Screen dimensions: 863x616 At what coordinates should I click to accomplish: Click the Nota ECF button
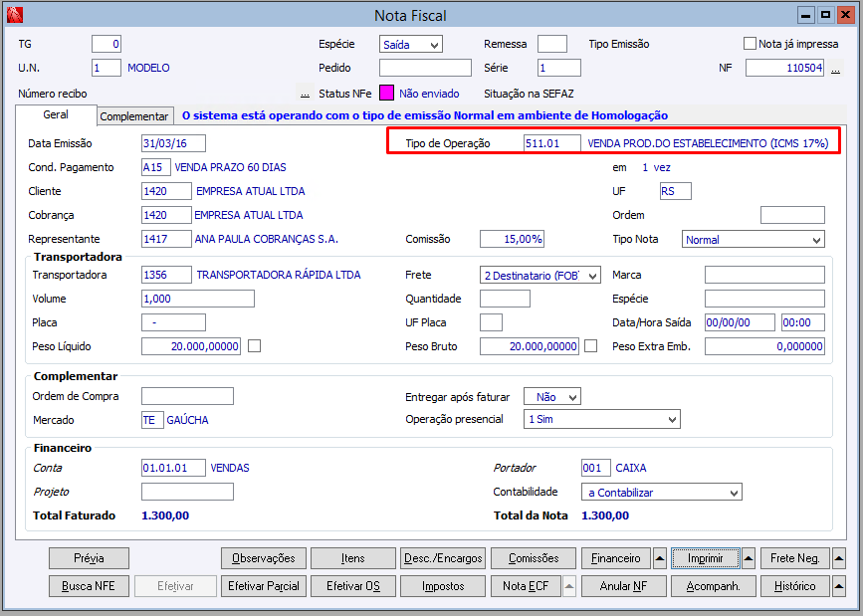526,586
